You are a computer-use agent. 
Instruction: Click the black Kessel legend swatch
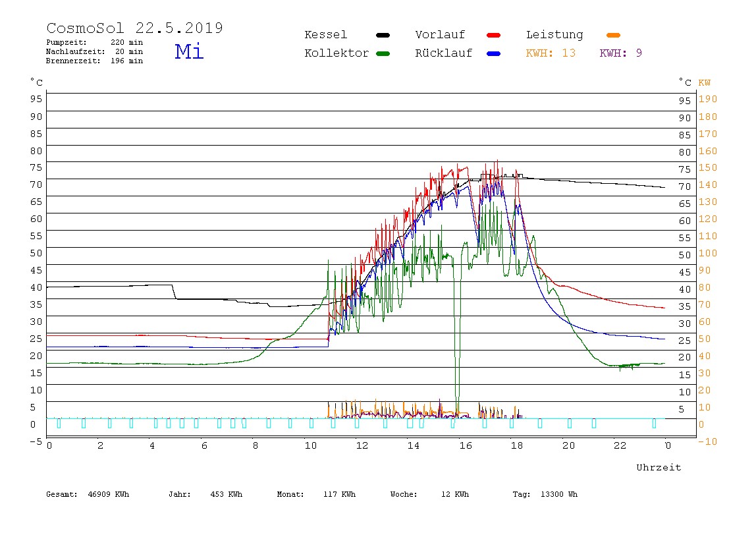(x=383, y=35)
